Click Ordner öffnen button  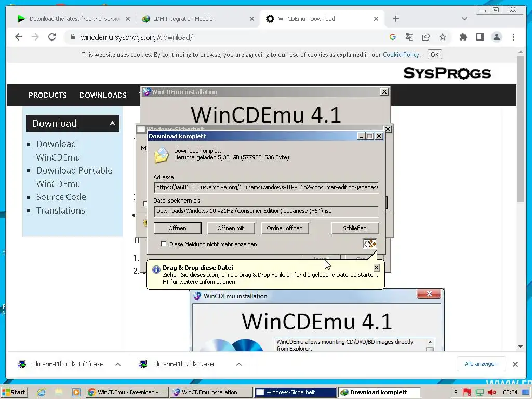click(285, 228)
